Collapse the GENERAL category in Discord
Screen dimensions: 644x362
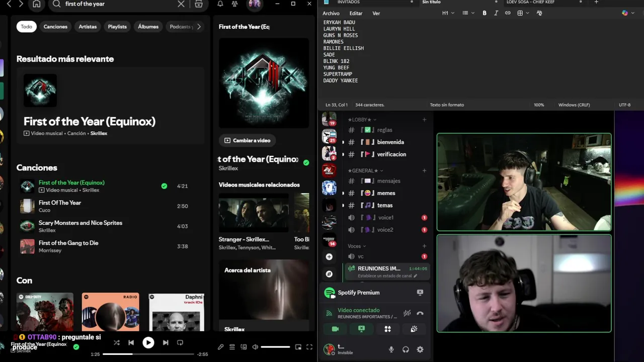click(x=365, y=170)
